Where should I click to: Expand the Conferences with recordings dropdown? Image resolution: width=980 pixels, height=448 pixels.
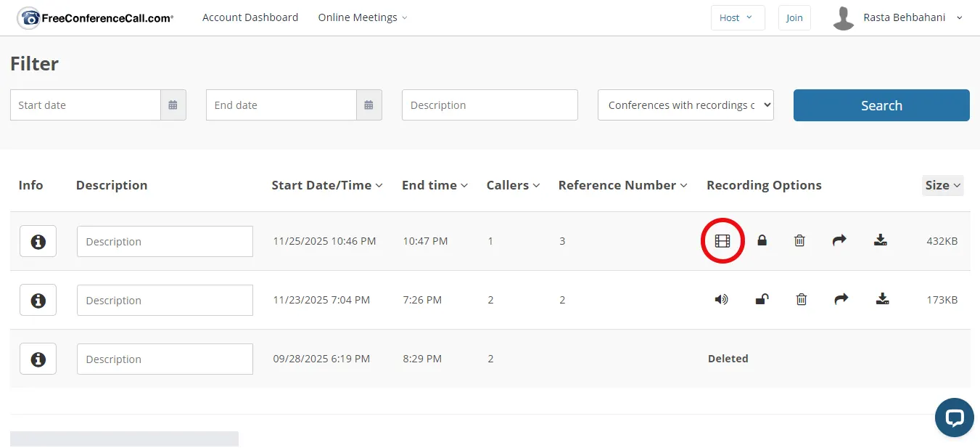coord(685,105)
